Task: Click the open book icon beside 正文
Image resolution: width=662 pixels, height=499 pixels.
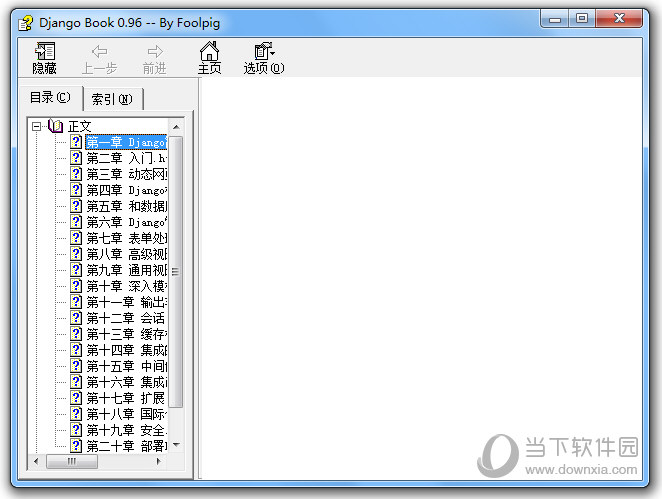Action: (56, 126)
